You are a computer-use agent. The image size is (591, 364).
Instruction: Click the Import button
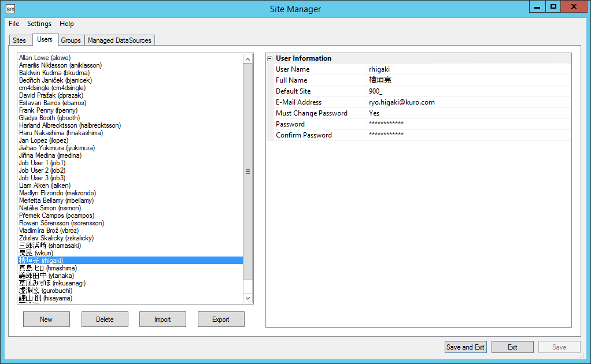[162, 320]
